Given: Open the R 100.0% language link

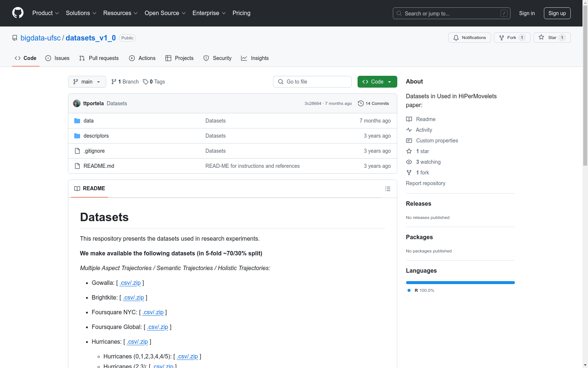Looking at the screenshot, I should pos(421,290).
